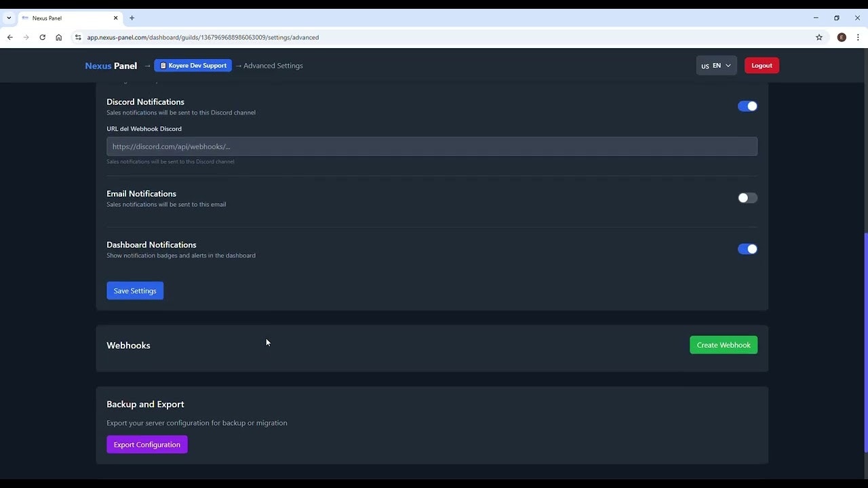Disable Discord Notifications toggle
Screen dimensions: 868x488
[x=747, y=106]
